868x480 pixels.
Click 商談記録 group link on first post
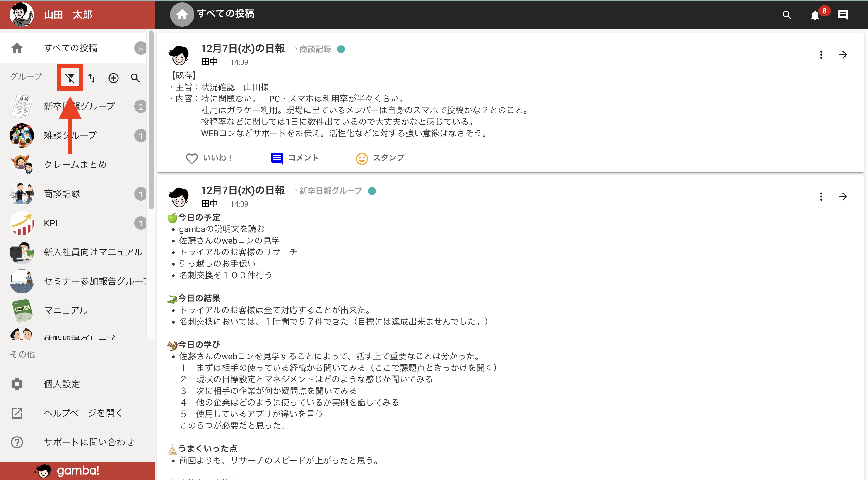pyautogui.click(x=315, y=49)
